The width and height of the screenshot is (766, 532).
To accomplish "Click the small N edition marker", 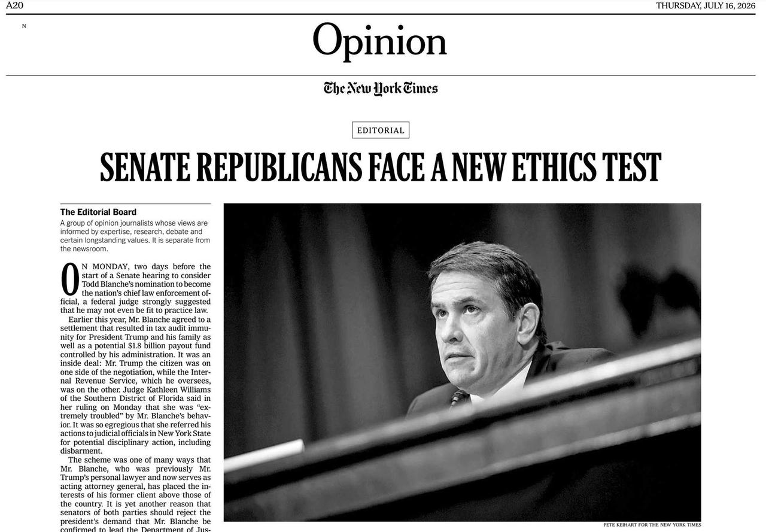I will (24, 26).
